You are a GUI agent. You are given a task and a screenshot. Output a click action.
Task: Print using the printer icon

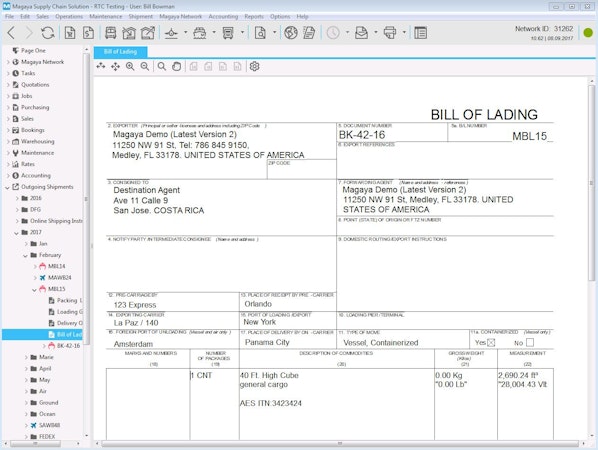coord(390,33)
